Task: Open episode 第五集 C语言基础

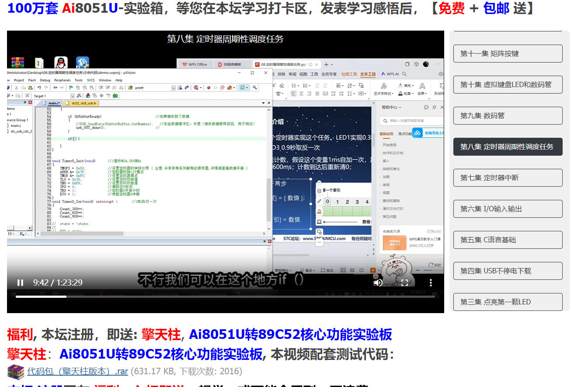Action: [x=508, y=240]
